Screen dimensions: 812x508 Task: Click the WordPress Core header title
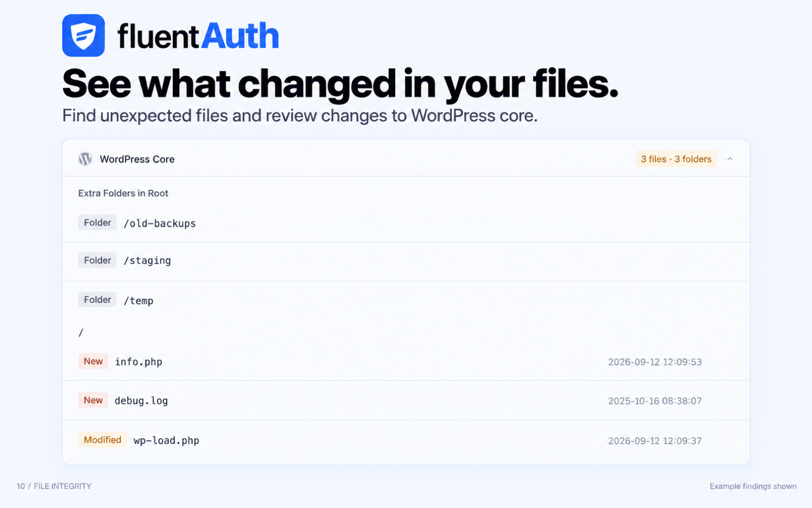click(x=137, y=159)
